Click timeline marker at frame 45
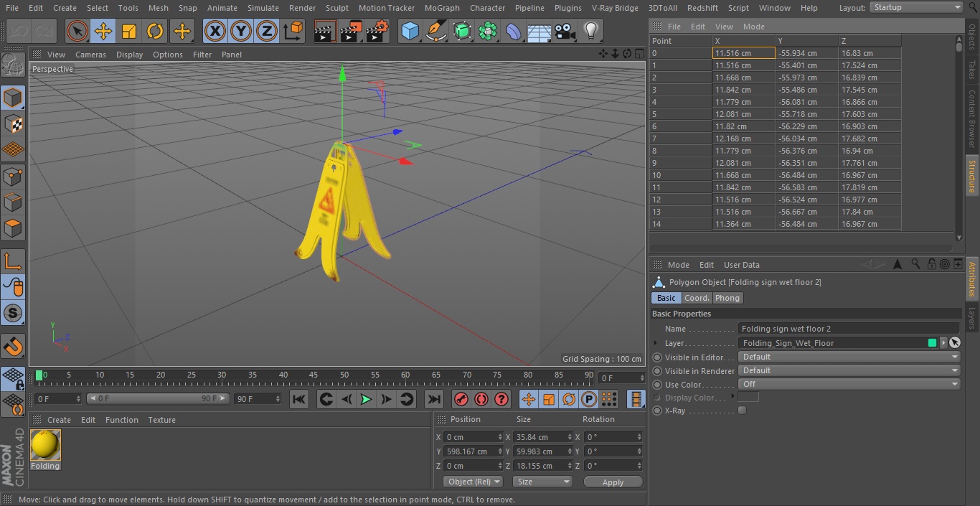This screenshot has width=980, height=506. (314, 375)
